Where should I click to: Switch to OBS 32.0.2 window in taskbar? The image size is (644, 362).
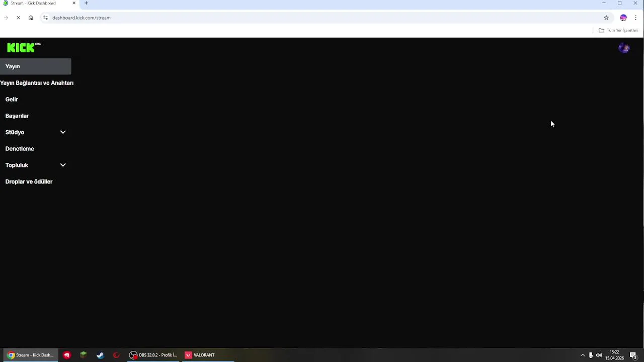pyautogui.click(x=153, y=355)
